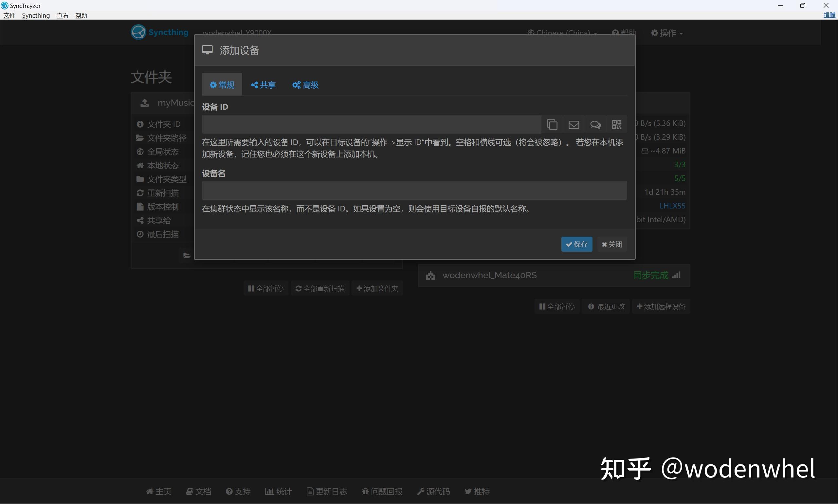The height and width of the screenshot is (504, 838).
Task: Switch to the 共享 sharing tab
Action: [263, 84]
